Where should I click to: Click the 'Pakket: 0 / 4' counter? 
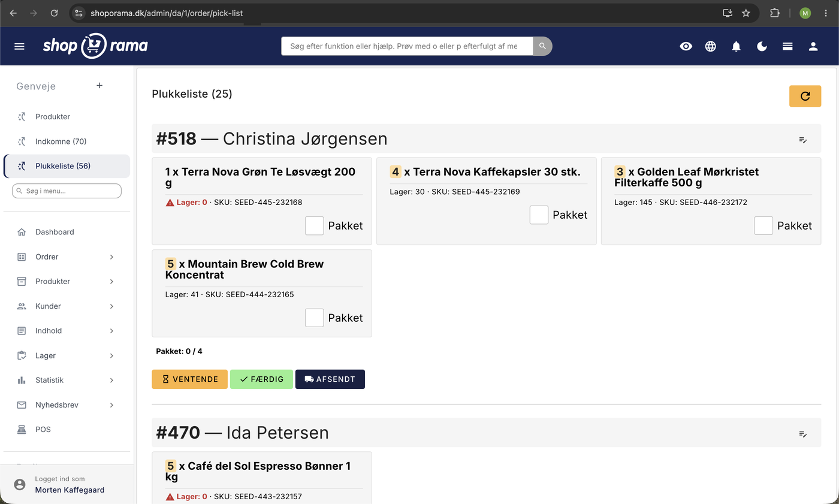pos(179,351)
